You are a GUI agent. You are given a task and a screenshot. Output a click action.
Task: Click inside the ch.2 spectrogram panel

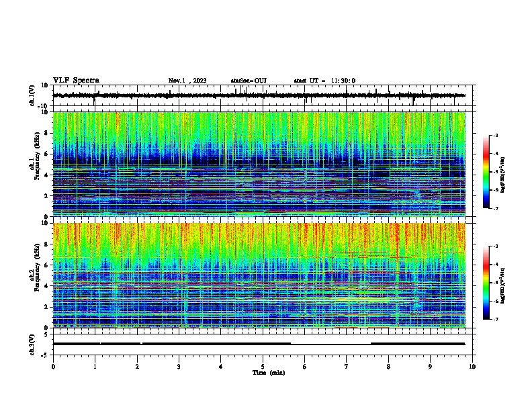(259, 275)
